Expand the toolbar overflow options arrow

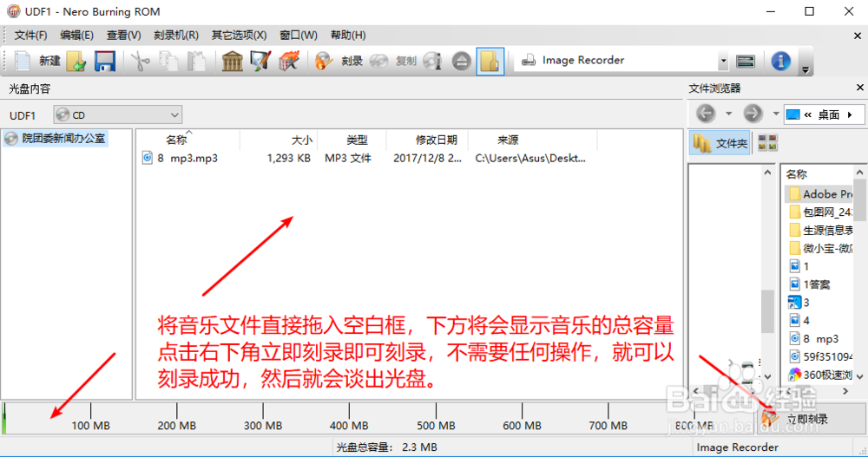(x=806, y=69)
